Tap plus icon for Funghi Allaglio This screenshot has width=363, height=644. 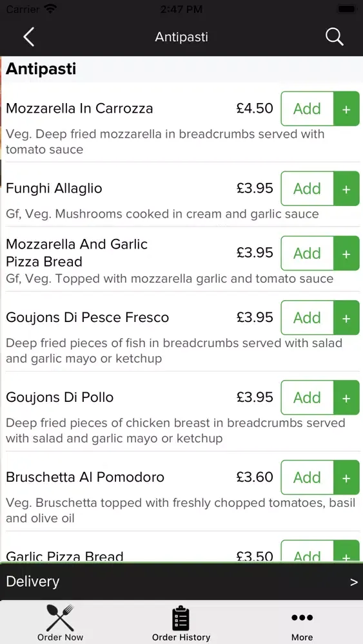point(346,189)
